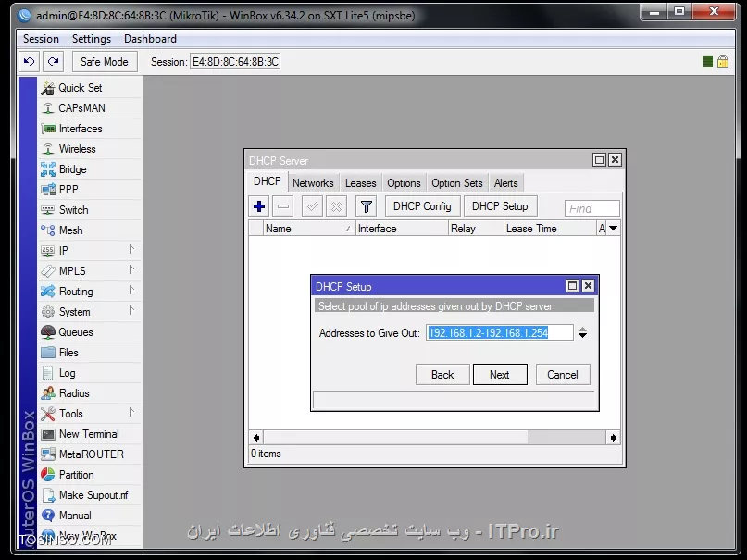The width and height of the screenshot is (747, 560).
Task: Click the Next button in DHCP Setup
Action: tap(500, 375)
